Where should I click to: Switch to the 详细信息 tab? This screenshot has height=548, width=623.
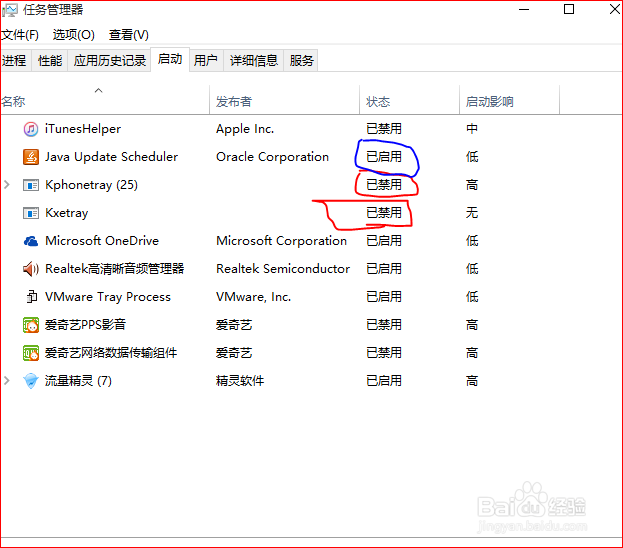(253, 60)
